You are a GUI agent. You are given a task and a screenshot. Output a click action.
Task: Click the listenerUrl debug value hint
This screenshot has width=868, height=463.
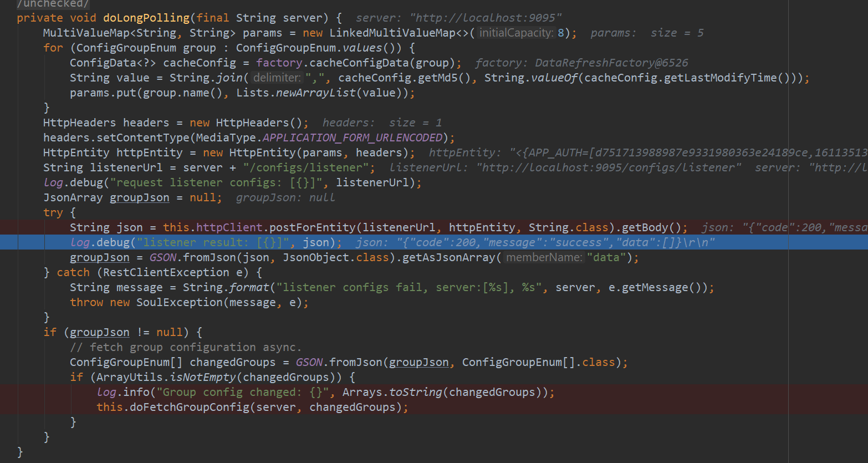pos(565,167)
